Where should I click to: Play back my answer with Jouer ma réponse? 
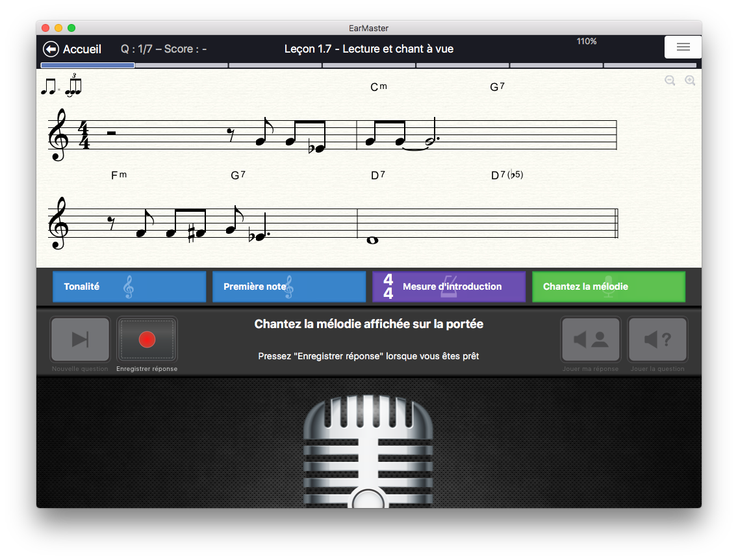click(x=591, y=339)
